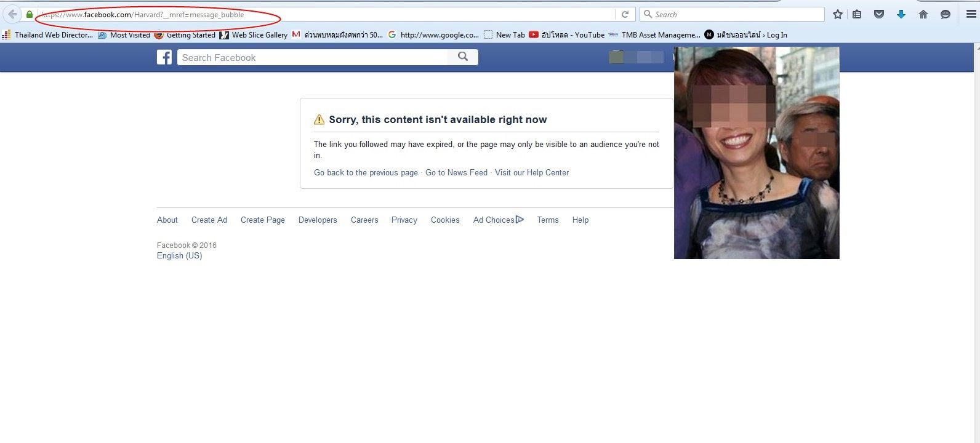The image size is (980, 443).
Task: Open the About footer link
Action: click(167, 220)
